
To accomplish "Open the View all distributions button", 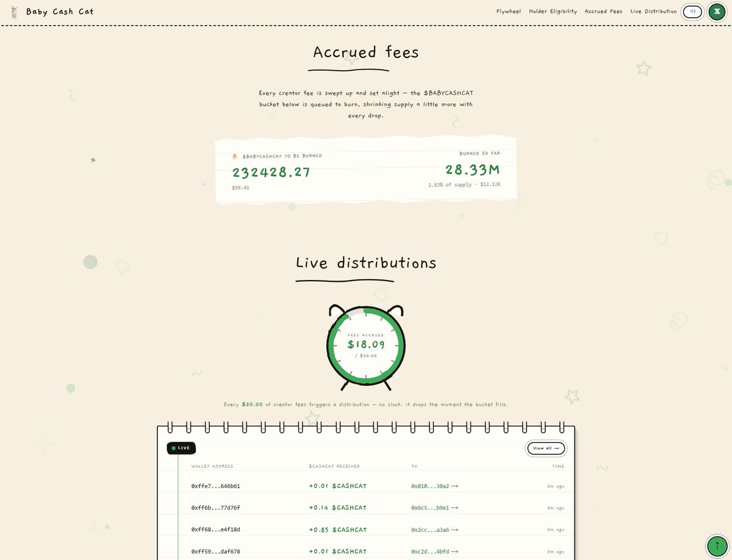I will pyautogui.click(x=546, y=448).
